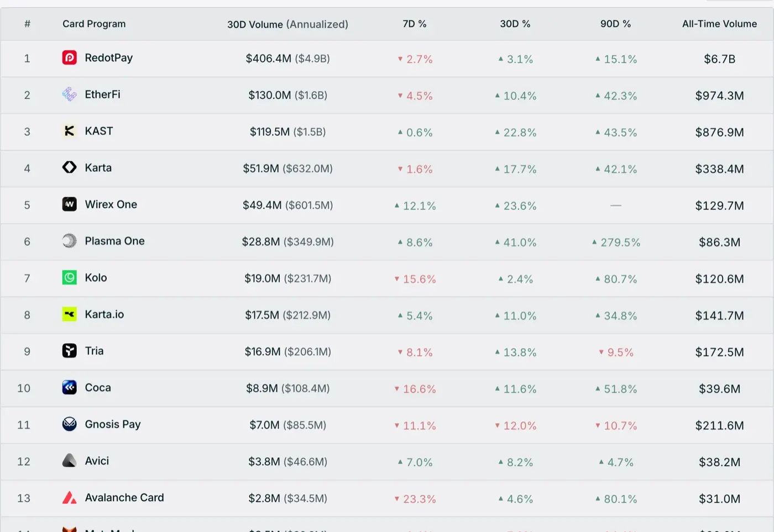Click the Avici logo icon
The width and height of the screenshot is (774, 532).
(70, 461)
